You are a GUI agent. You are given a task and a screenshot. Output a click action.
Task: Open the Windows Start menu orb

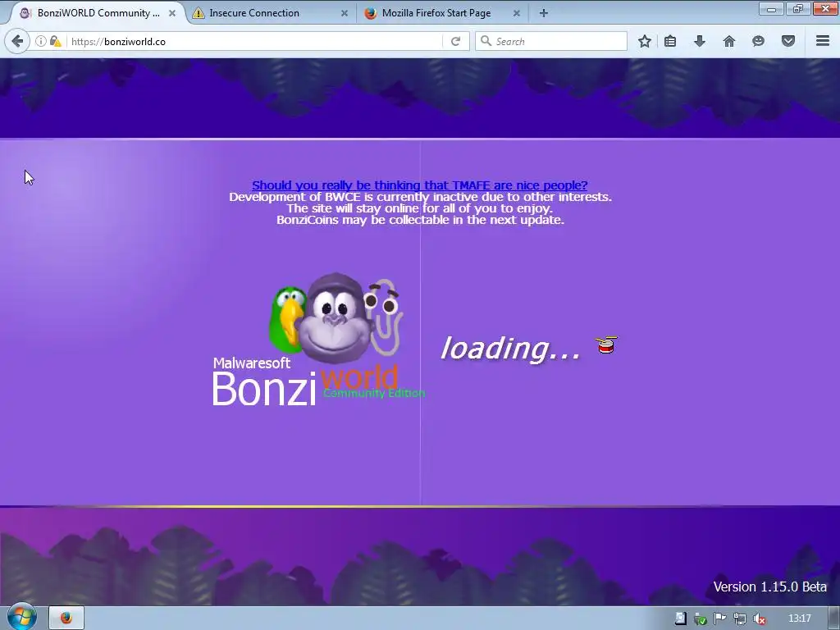(x=21, y=617)
